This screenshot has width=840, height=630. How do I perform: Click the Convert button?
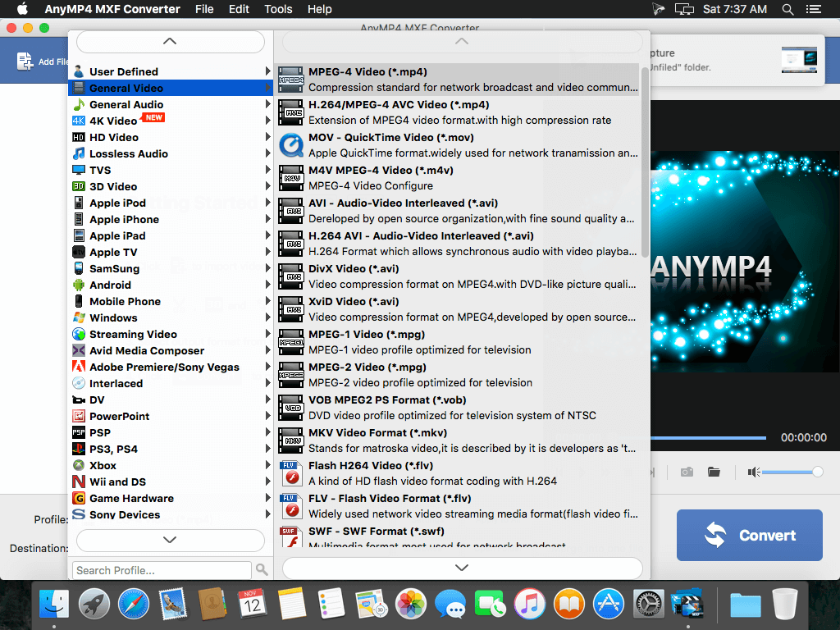[x=750, y=535]
